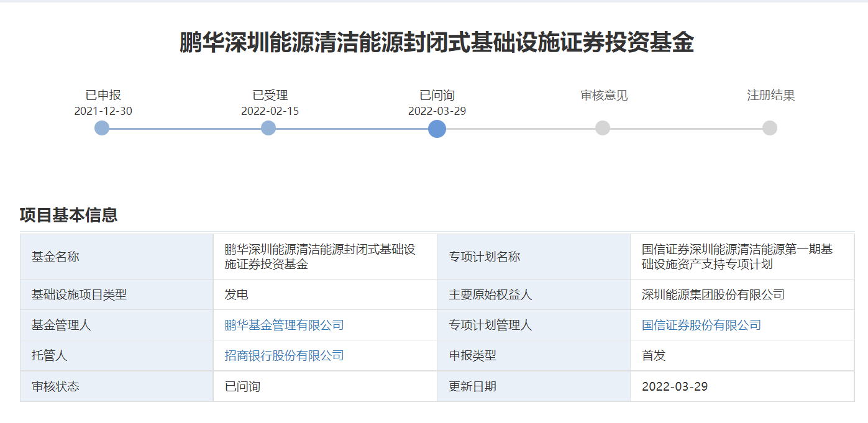Click the 已问询 highlighted timeline circle
This screenshot has width=868, height=423.
[437, 129]
